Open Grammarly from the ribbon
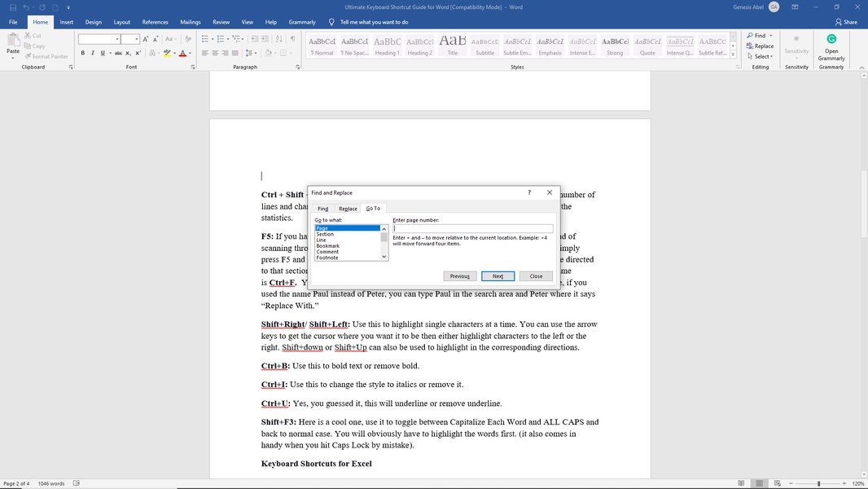Image resolution: width=868 pixels, height=489 pixels. click(831, 47)
